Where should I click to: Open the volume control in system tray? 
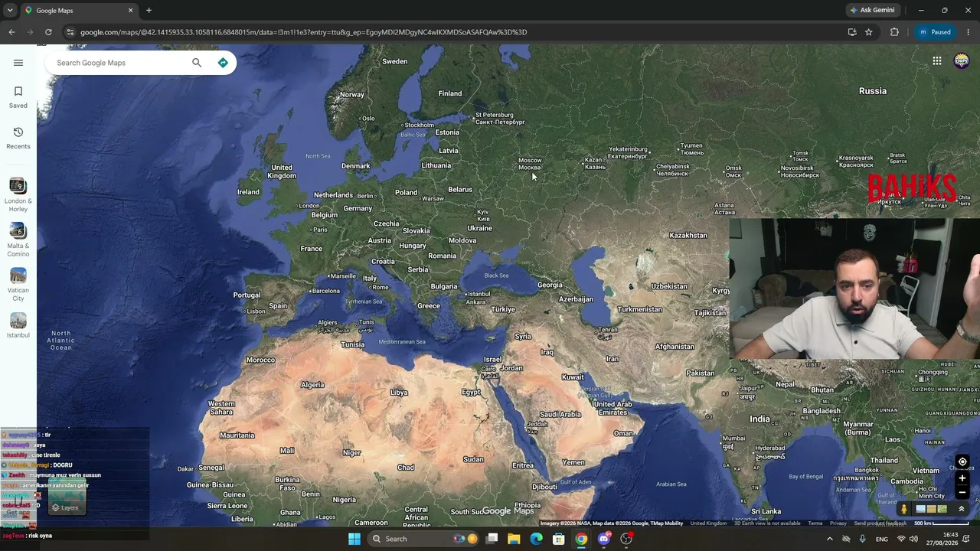tap(913, 539)
